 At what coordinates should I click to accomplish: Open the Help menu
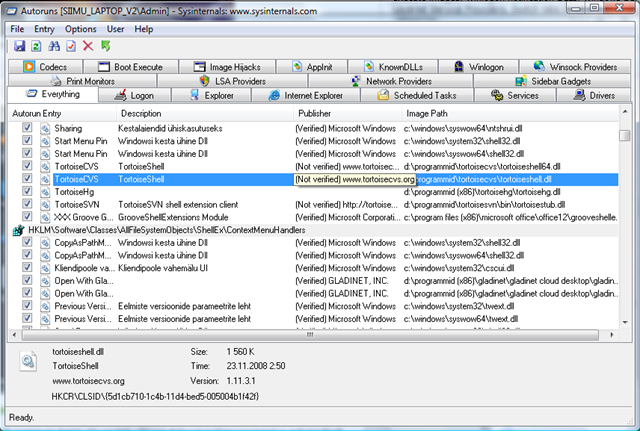[x=144, y=29]
